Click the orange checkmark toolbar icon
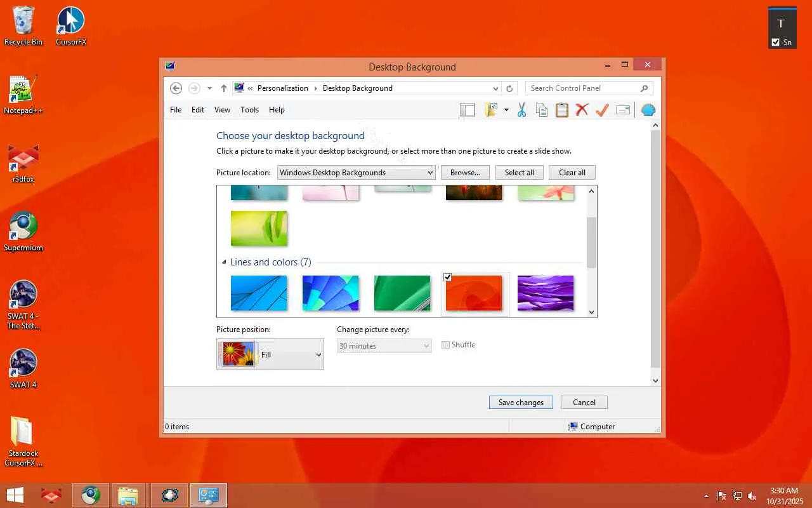 602,110
